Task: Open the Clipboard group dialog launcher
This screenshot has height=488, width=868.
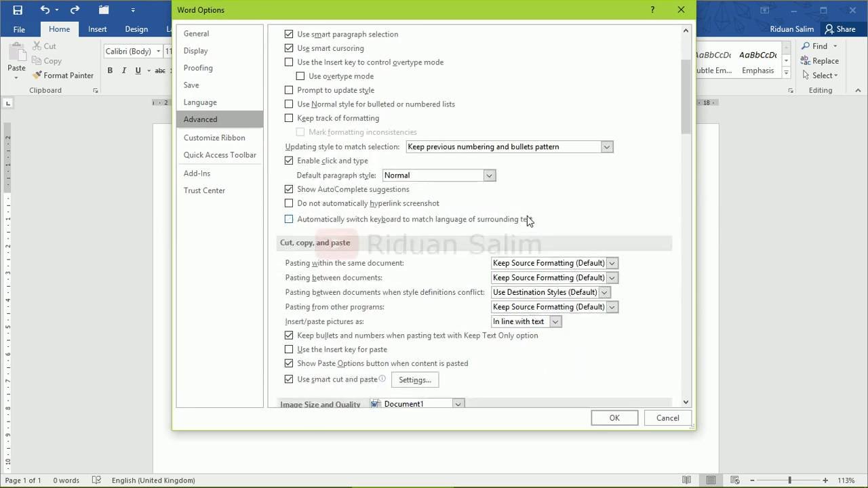Action: pyautogui.click(x=95, y=90)
